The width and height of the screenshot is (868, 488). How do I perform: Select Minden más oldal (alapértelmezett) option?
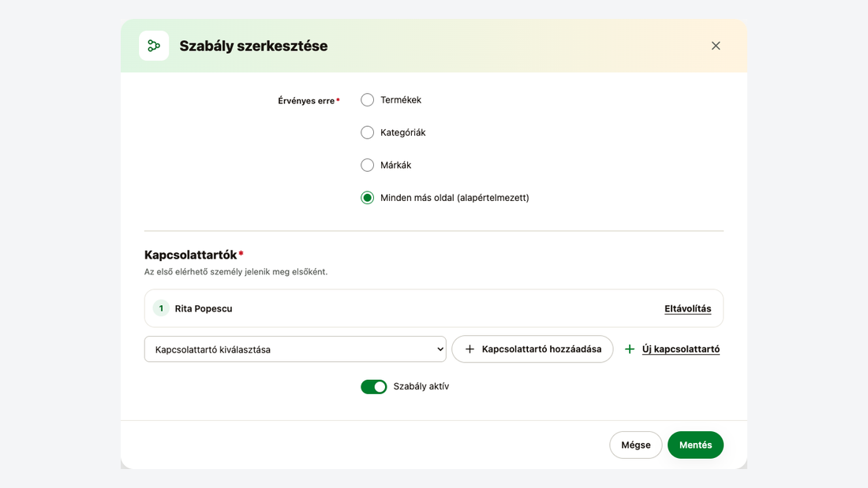click(x=367, y=198)
